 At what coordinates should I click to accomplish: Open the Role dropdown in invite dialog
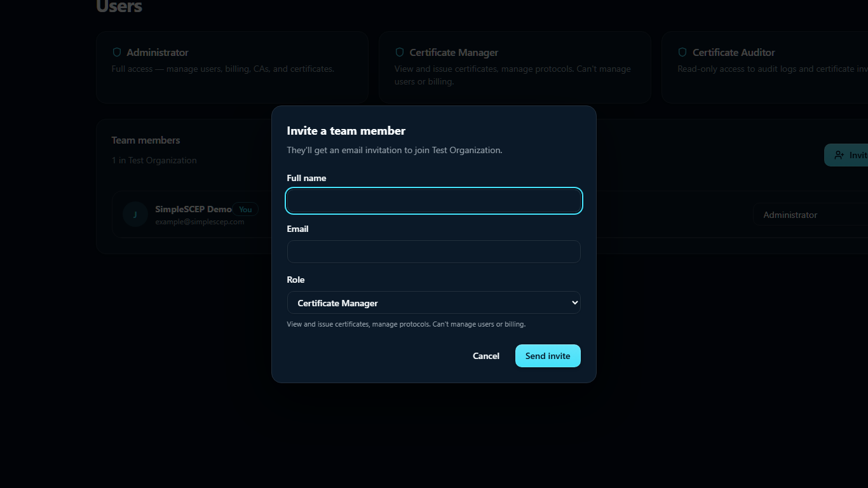click(434, 302)
